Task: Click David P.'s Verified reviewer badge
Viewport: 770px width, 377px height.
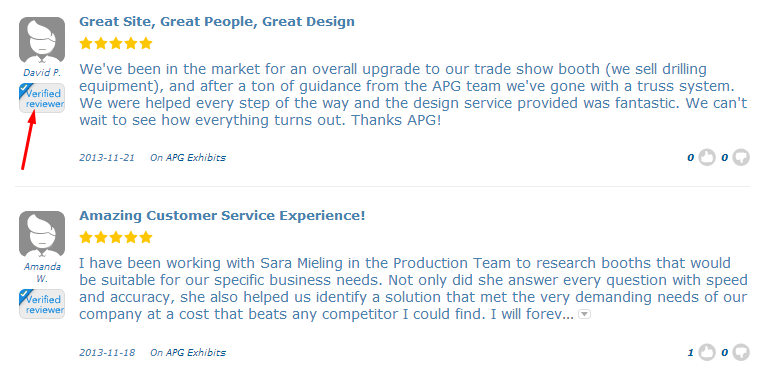Action: pos(42,98)
